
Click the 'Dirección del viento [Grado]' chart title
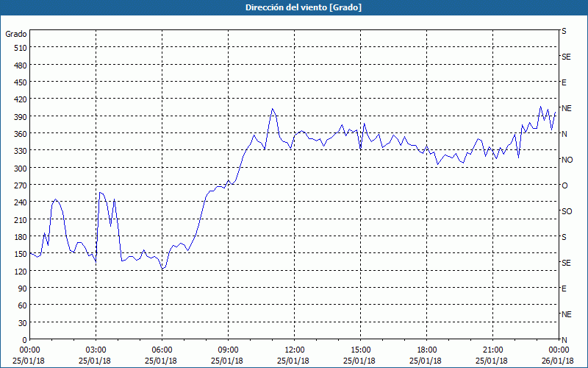[x=304, y=7]
